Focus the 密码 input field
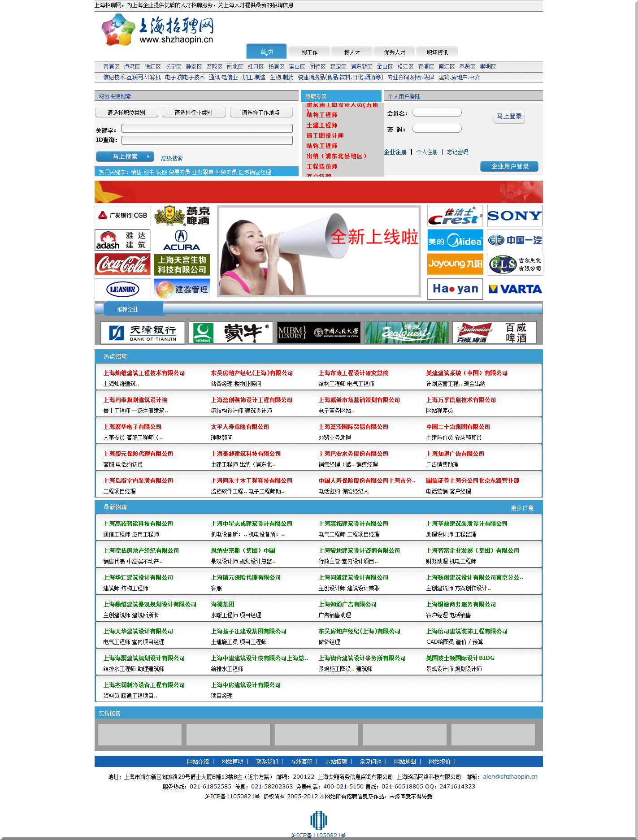The height and width of the screenshot is (840, 638). tap(437, 129)
